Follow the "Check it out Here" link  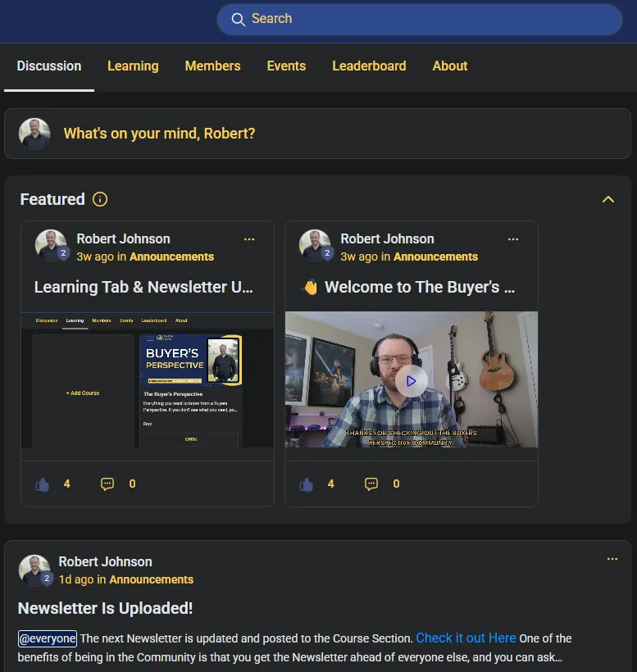coord(466,638)
